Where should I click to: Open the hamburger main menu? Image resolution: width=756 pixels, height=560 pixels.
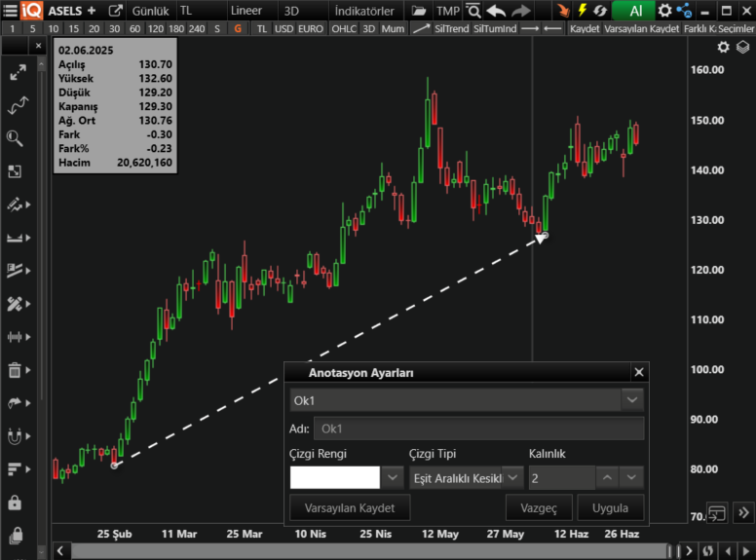pyautogui.click(x=10, y=10)
